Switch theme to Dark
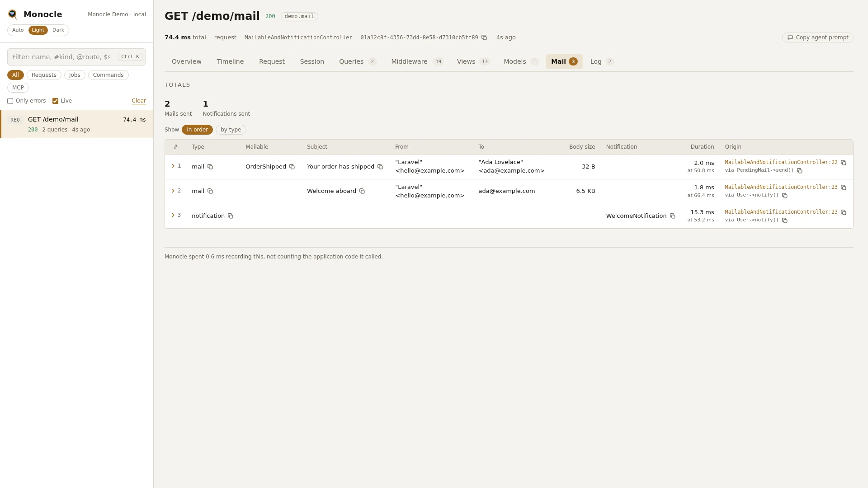 point(58,30)
